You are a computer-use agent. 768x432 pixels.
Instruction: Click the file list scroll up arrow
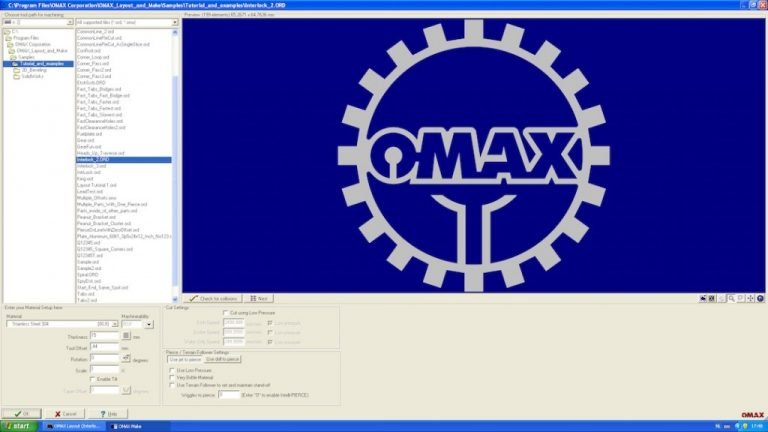point(175,32)
